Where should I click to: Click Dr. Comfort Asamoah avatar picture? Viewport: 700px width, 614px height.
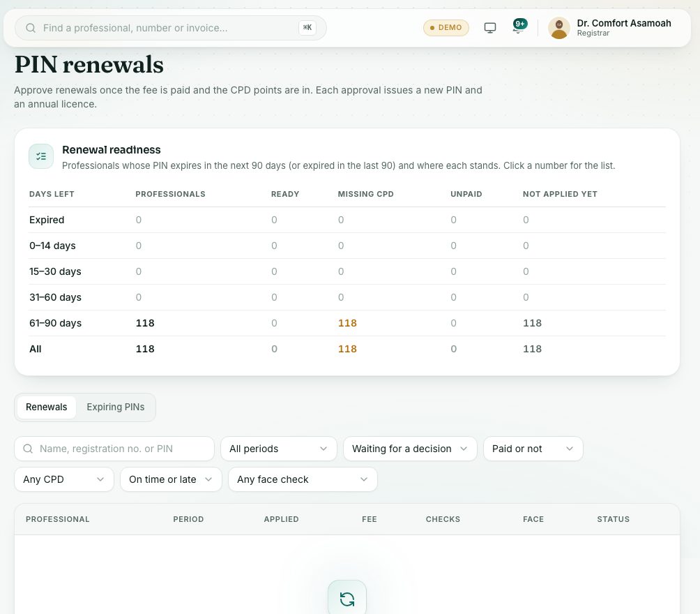(x=559, y=28)
